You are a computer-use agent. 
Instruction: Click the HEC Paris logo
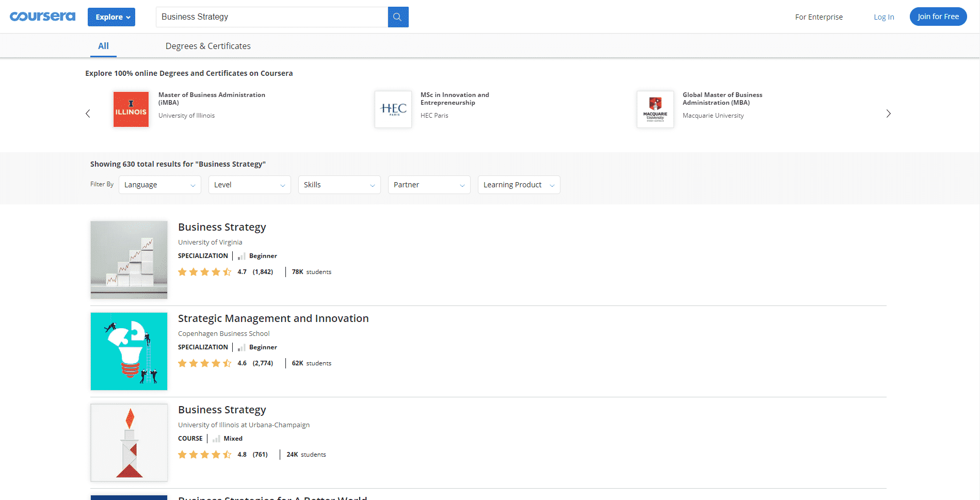point(393,109)
